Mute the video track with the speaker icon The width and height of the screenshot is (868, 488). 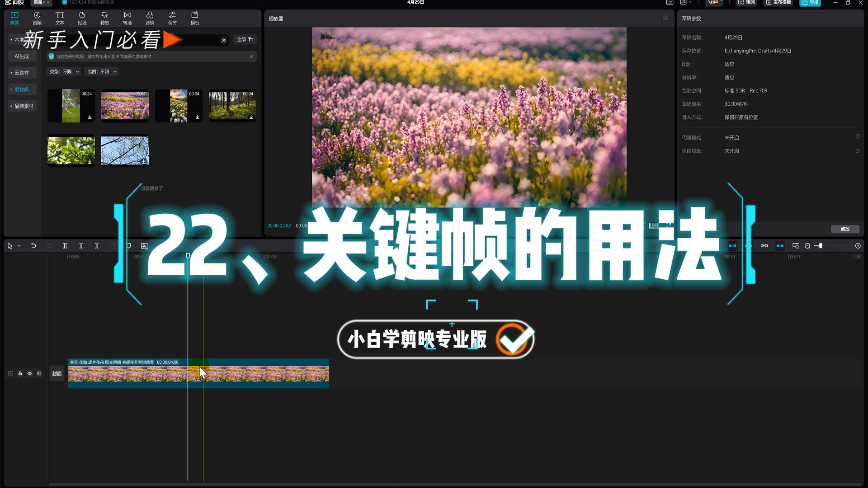tap(39, 373)
